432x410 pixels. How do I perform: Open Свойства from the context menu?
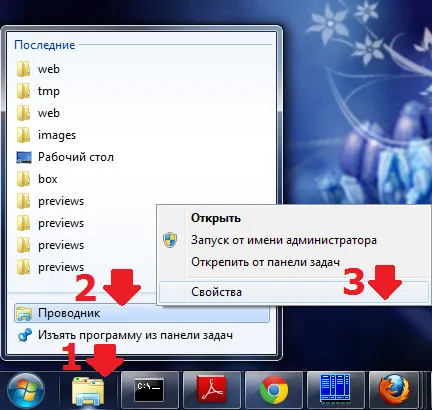(x=294, y=292)
